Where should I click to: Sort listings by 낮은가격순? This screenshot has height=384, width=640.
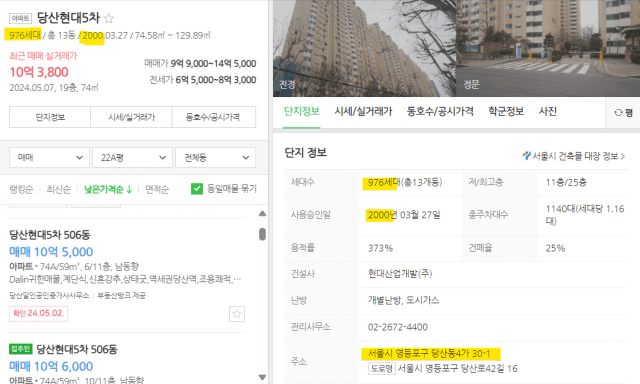pos(108,189)
